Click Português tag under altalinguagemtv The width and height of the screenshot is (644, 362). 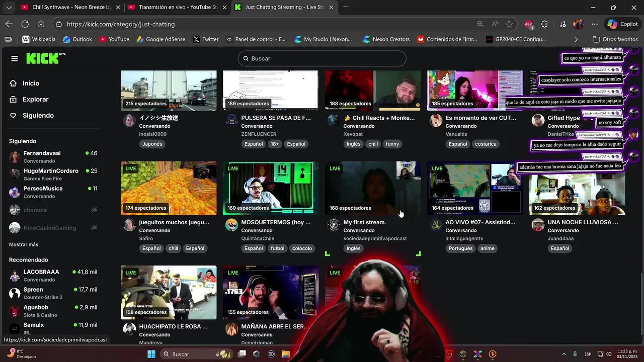pyautogui.click(x=460, y=248)
